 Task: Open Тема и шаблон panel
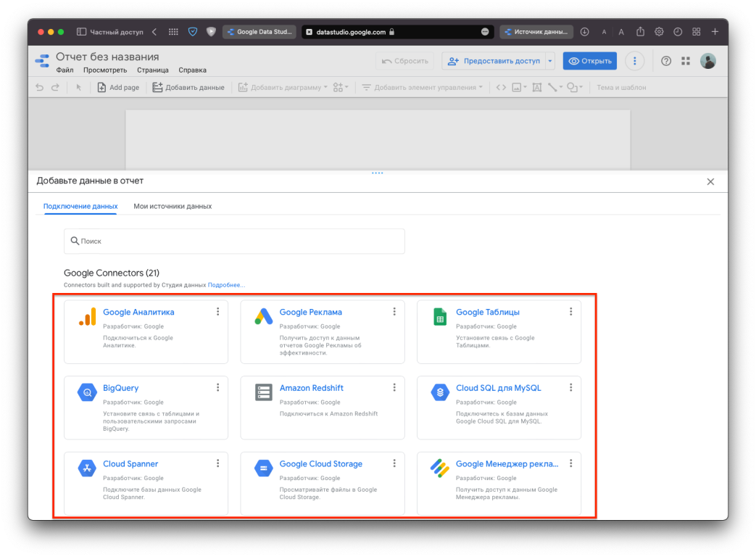tap(621, 87)
